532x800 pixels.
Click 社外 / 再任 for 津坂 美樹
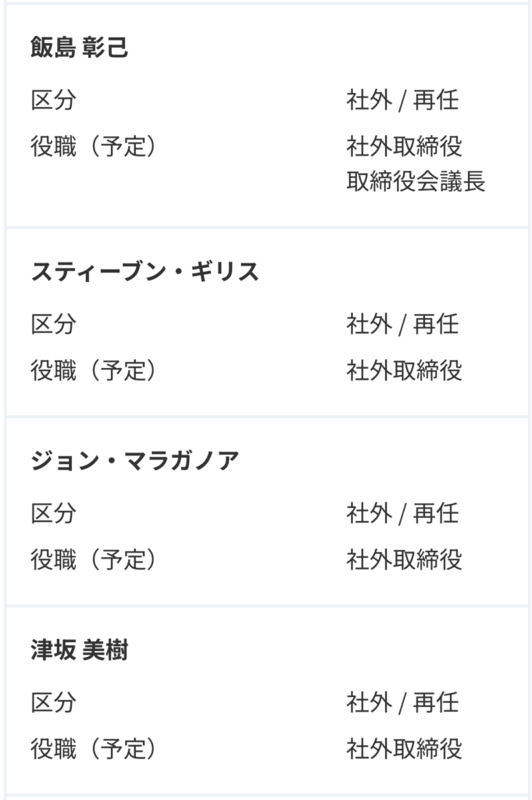click(402, 703)
